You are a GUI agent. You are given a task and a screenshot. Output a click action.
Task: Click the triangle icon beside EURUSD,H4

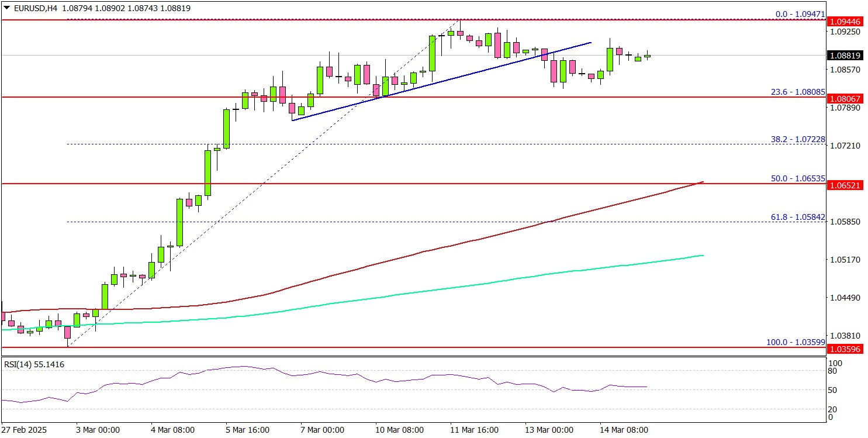pos(6,9)
